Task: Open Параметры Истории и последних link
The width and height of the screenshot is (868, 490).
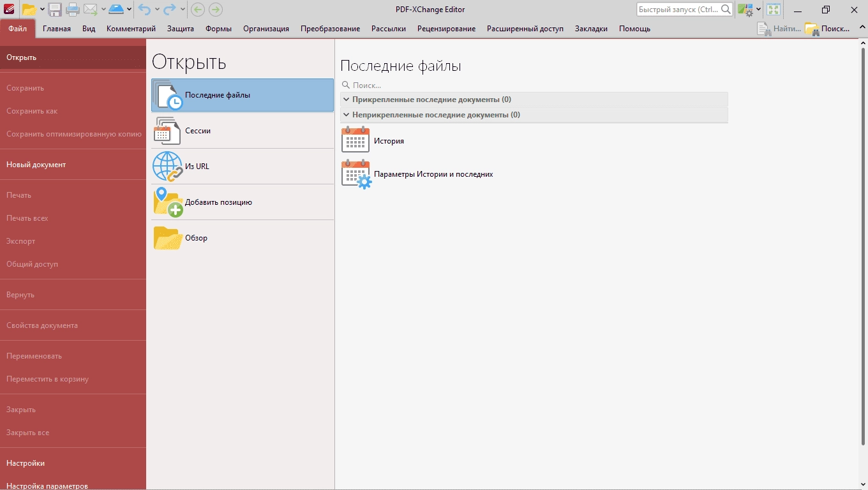Action: coord(433,174)
